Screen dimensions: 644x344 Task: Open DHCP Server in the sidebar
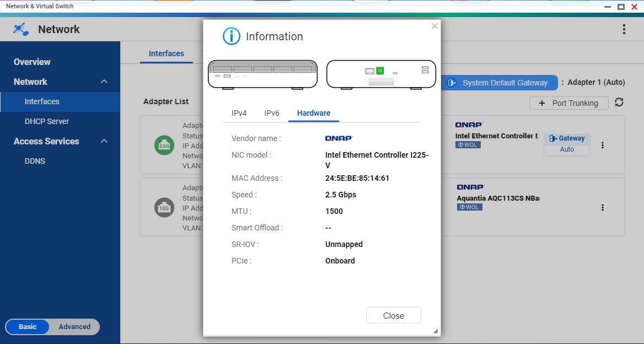click(47, 121)
